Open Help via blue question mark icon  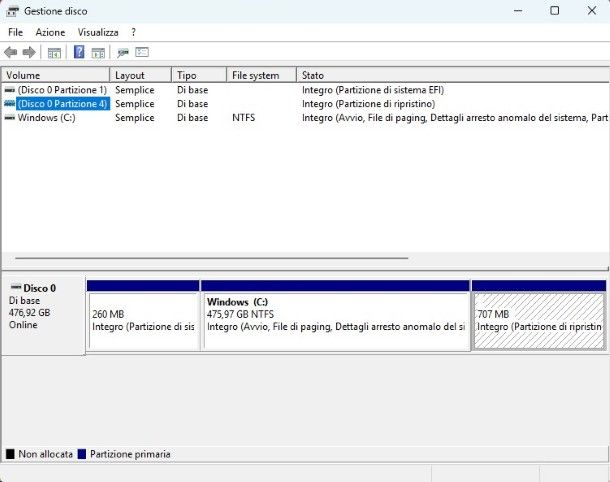[x=79, y=52]
